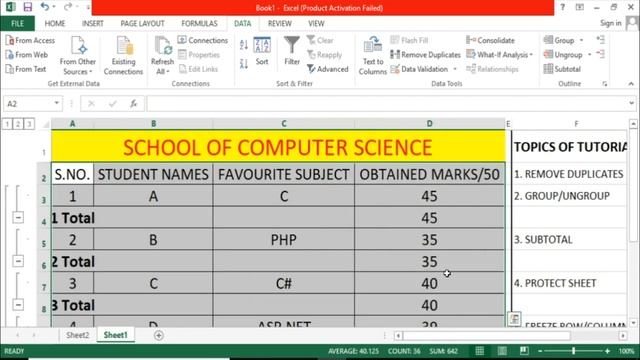Switch to VIEW tab
The image size is (640, 360).
pyautogui.click(x=316, y=24)
